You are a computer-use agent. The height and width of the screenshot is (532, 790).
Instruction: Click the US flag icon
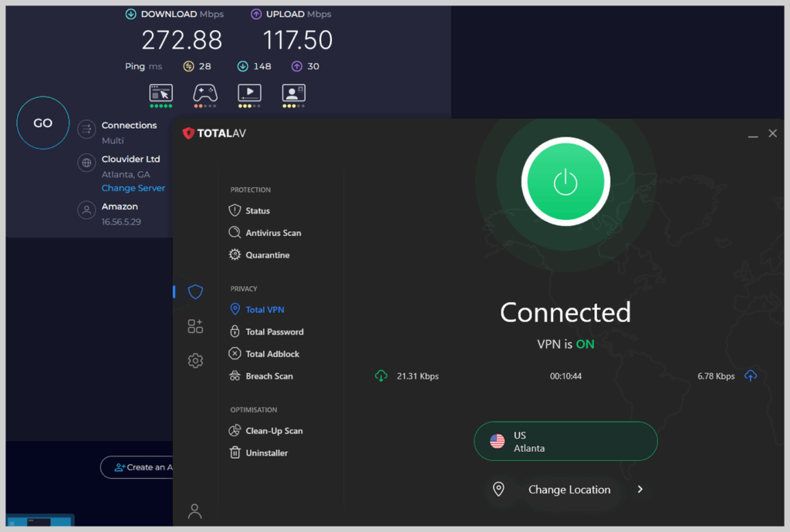pos(498,441)
